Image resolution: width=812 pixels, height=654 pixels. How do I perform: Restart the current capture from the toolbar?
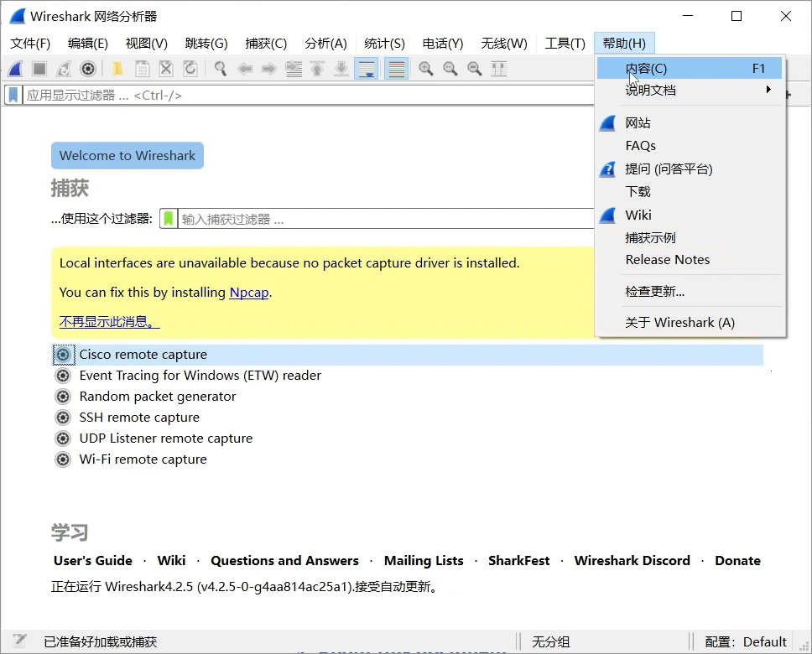[x=64, y=69]
